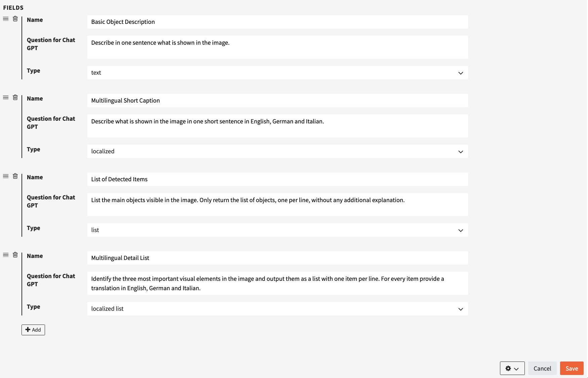Click the Name field reading Multilingual Detail List
Viewport: 588px width, 378px height.
[x=278, y=258]
